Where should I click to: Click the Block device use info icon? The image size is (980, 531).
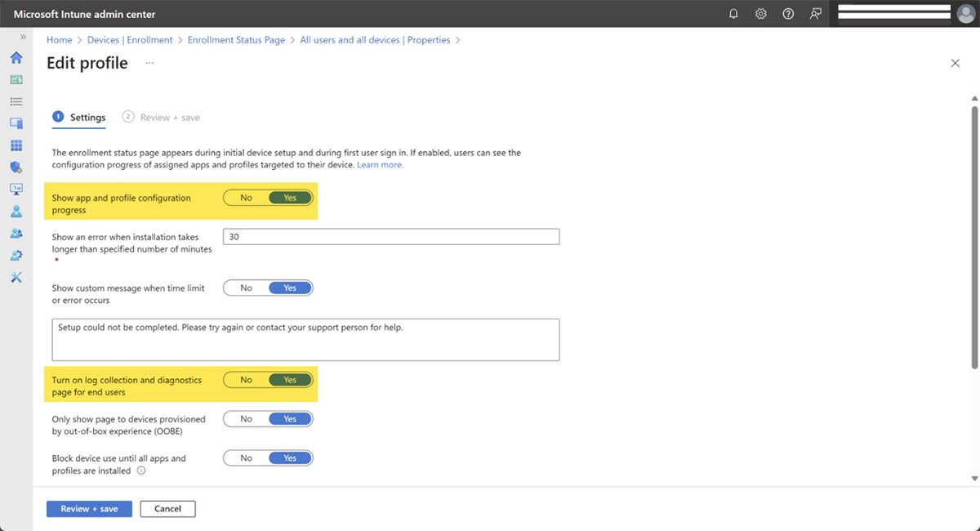tap(141, 471)
